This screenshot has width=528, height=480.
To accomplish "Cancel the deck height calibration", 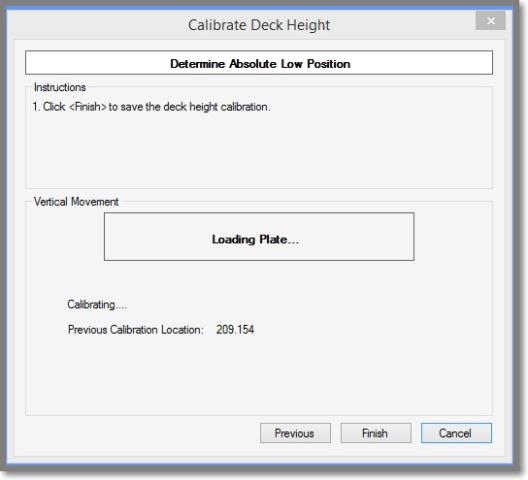I will coord(456,433).
